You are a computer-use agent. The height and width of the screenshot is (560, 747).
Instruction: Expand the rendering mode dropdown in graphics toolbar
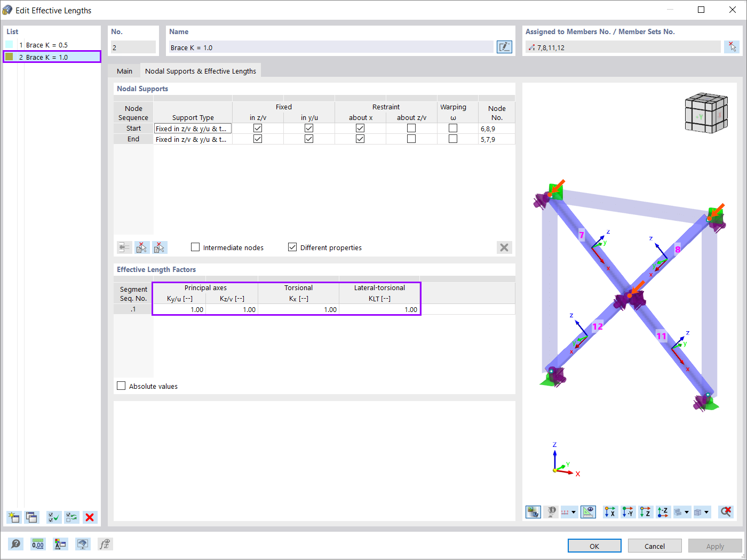click(x=688, y=511)
